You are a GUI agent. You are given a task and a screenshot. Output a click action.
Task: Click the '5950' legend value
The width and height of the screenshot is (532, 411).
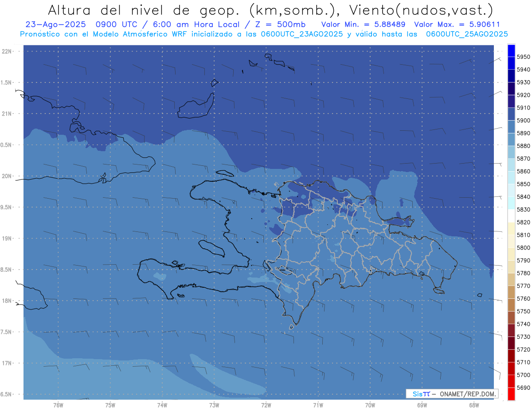[524, 57]
